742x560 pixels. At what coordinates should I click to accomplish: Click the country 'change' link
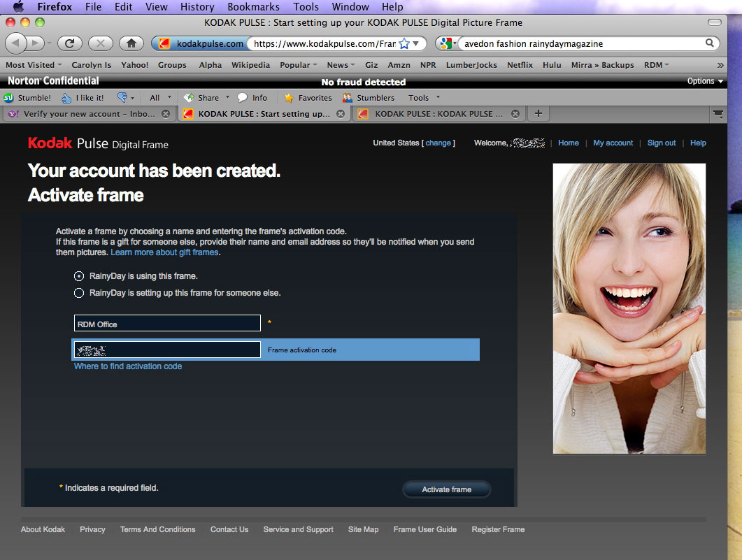tap(438, 143)
